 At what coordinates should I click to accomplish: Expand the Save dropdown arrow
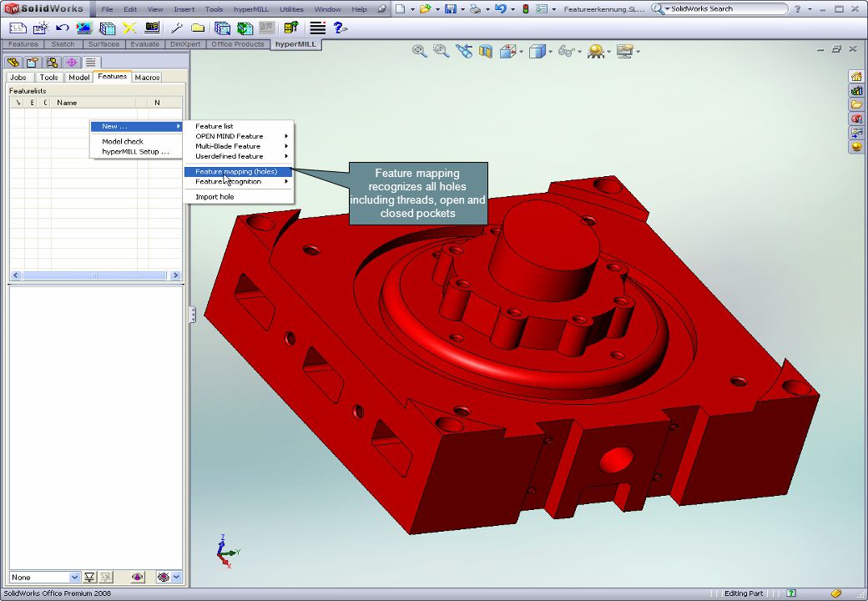pyautogui.click(x=462, y=9)
